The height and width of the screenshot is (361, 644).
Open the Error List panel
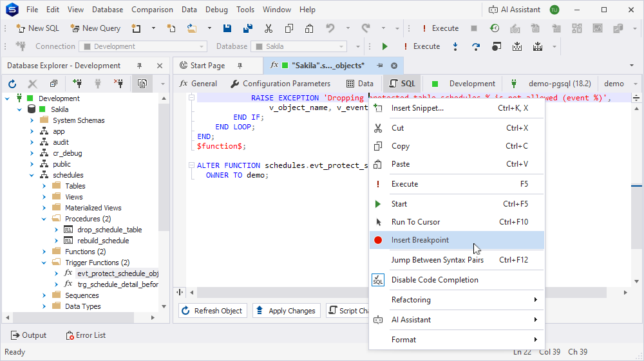pos(86,335)
